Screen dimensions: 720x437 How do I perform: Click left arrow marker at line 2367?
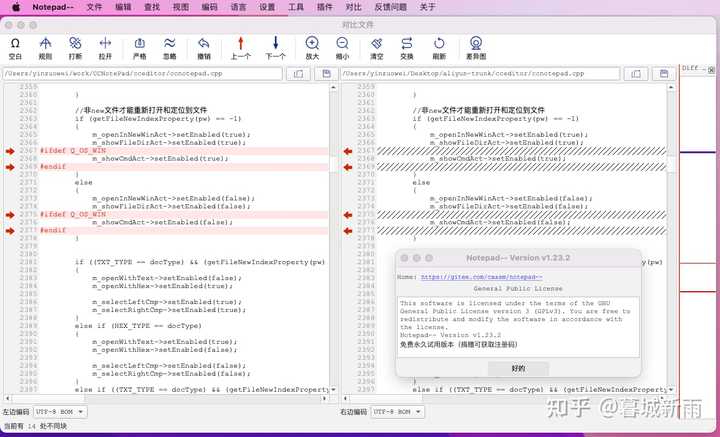click(x=10, y=151)
